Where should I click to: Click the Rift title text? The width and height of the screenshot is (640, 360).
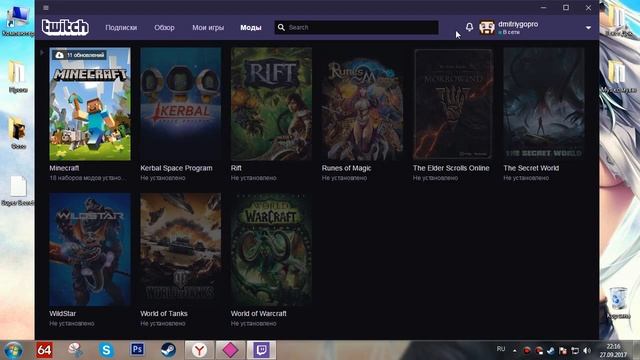tap(236, 168)
